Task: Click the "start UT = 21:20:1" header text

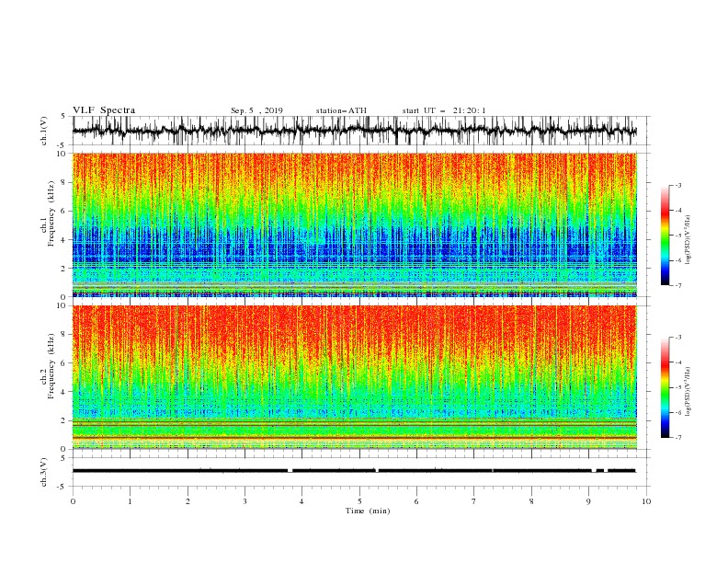Action: click(x=444, y=110)
